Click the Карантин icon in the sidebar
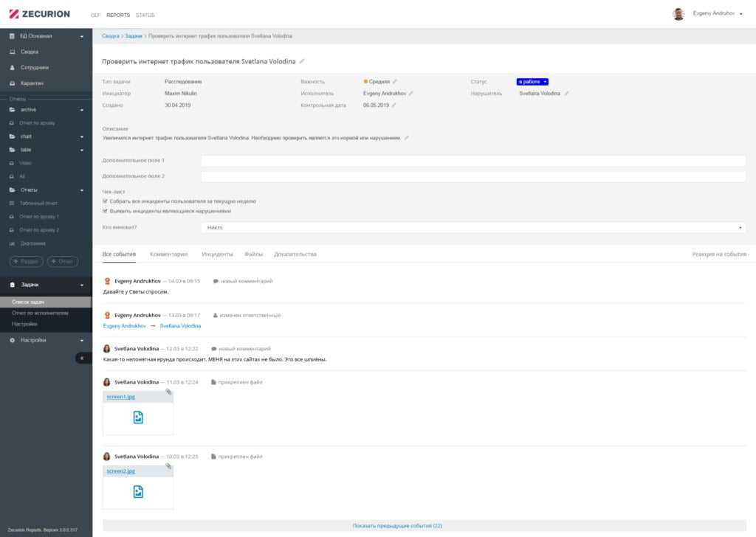Image resolution: width=756 pixels, height=537 pixels. 13,83
